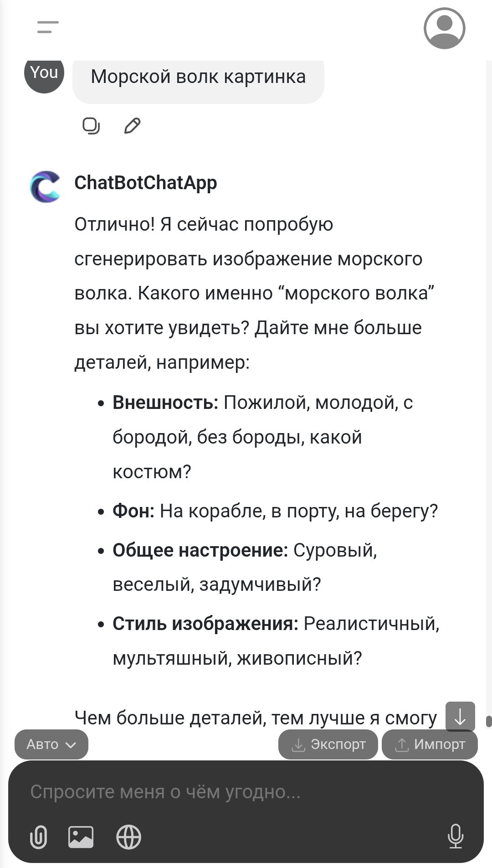
Task: Click the Импорт button
Action: pyautogui.click(x=430, y=744)
